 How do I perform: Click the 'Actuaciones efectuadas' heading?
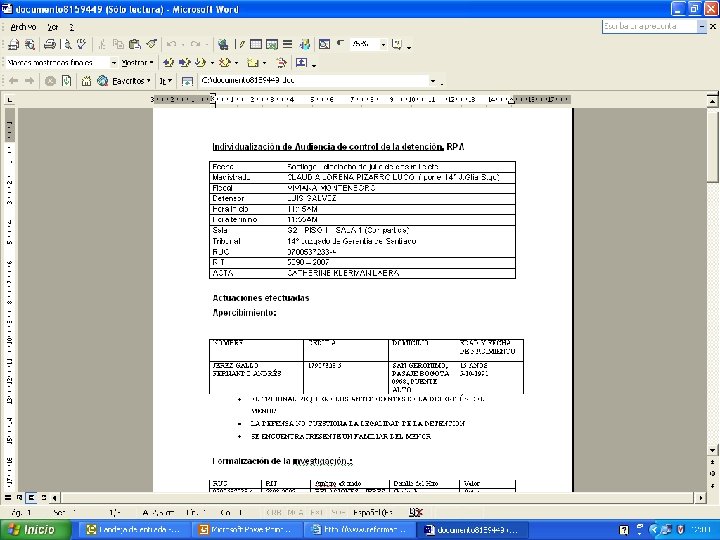pyautogui.click(x=261, y=298)
